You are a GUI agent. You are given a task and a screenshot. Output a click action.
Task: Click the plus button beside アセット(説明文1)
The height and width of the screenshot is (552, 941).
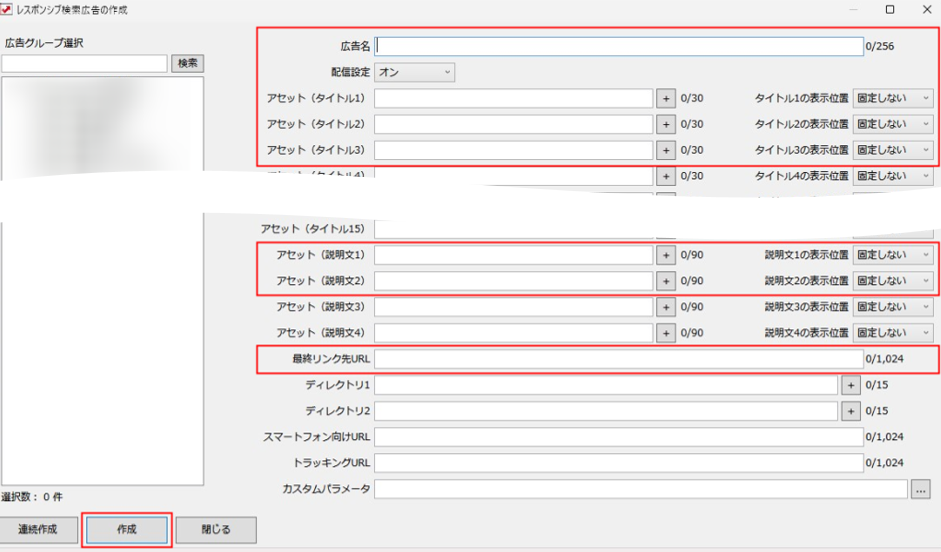[x=666, y=255]
